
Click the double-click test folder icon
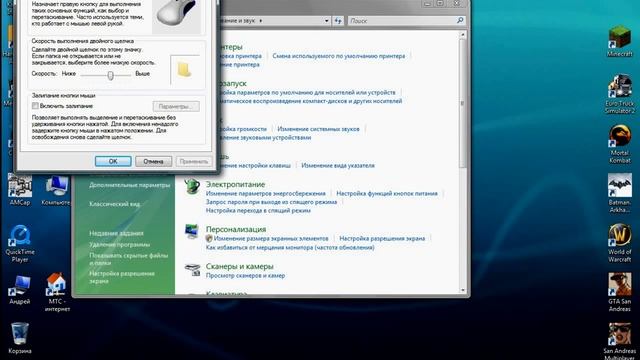click(184, 70)
